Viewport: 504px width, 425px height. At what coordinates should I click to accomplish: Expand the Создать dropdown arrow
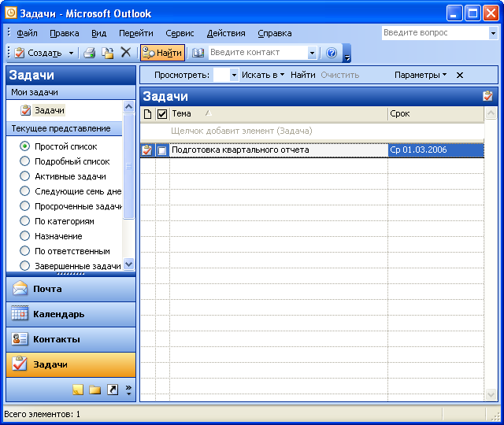point(71,53)
